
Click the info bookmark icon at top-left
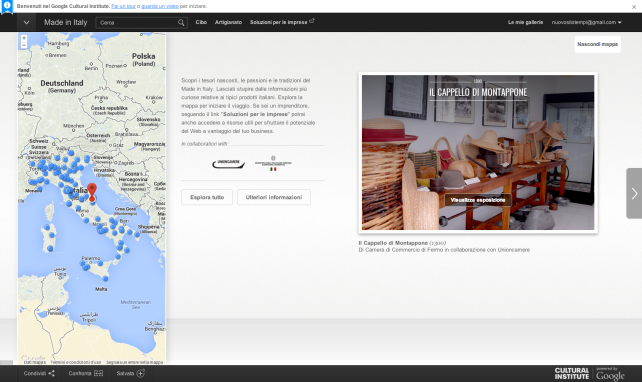(7, 7)
